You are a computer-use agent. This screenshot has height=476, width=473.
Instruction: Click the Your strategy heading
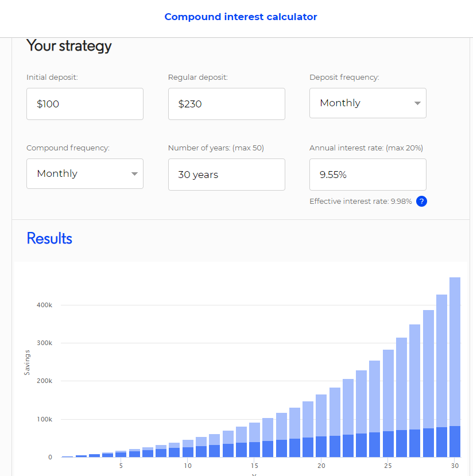click(x=69, y=46)
